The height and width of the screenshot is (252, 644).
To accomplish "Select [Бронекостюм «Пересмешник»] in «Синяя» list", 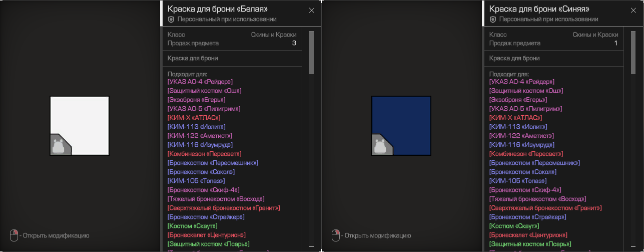I will (x=535, y=163).
